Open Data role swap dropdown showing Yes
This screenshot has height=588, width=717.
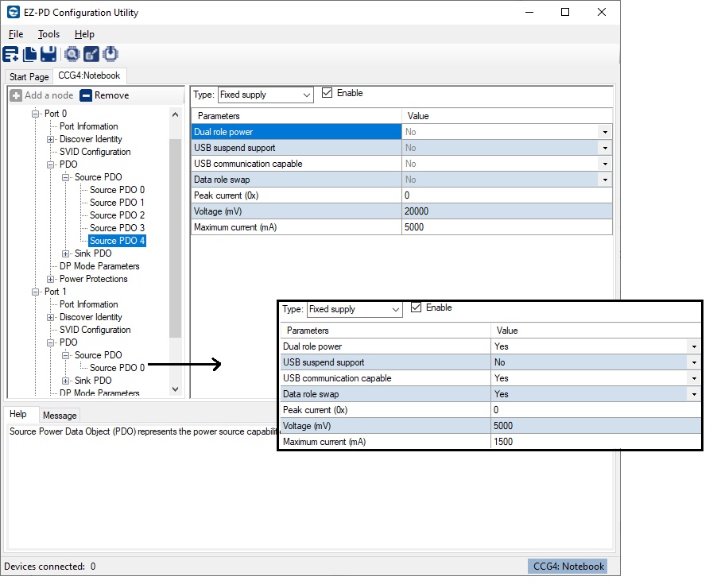tap(693, 394)
